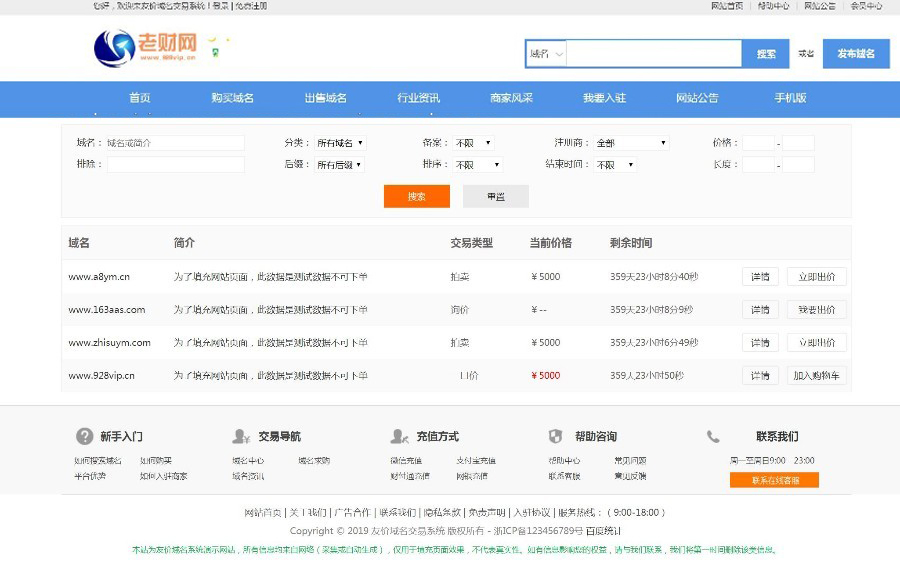Click the 老财网 globe logo

(x=114, y=48)
